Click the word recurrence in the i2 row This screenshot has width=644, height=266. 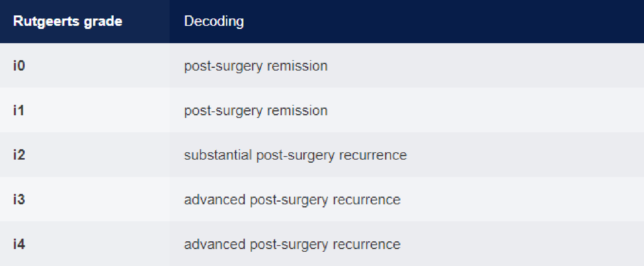[373, 155]
